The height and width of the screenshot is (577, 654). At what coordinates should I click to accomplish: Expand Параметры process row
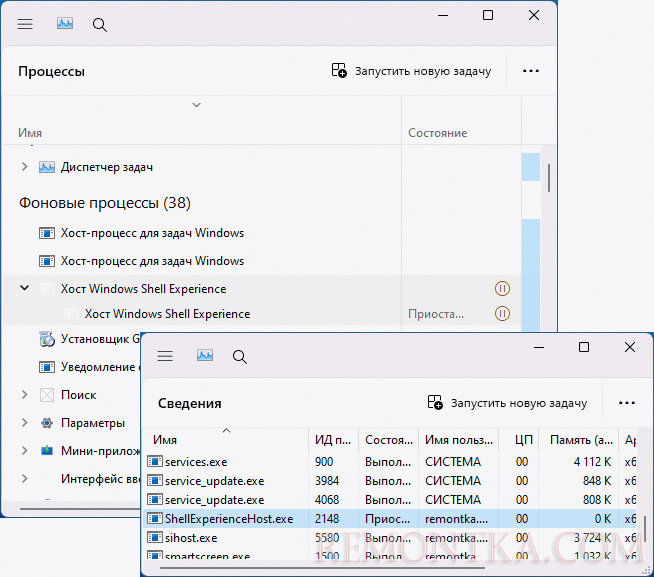(24, 423)
